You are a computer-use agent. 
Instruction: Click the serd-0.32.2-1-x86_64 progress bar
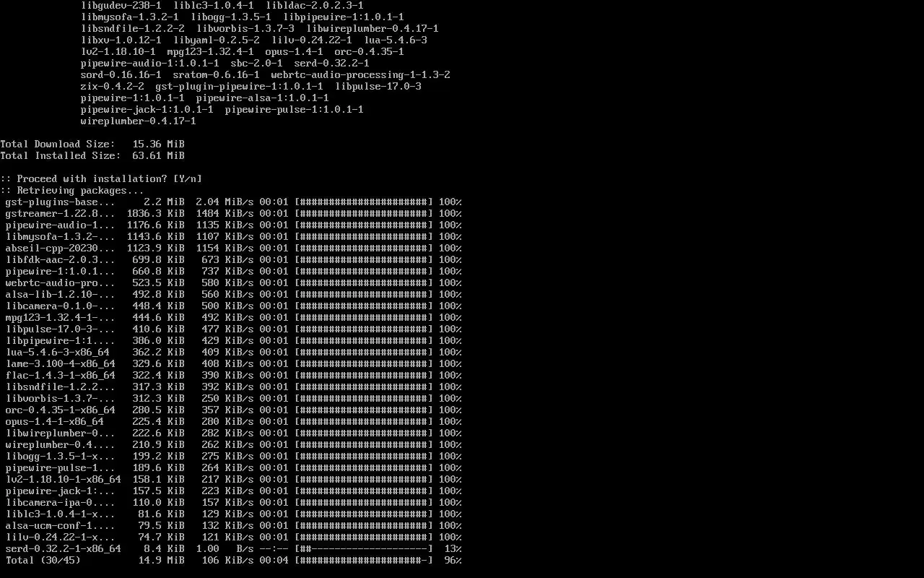point(364,549)
